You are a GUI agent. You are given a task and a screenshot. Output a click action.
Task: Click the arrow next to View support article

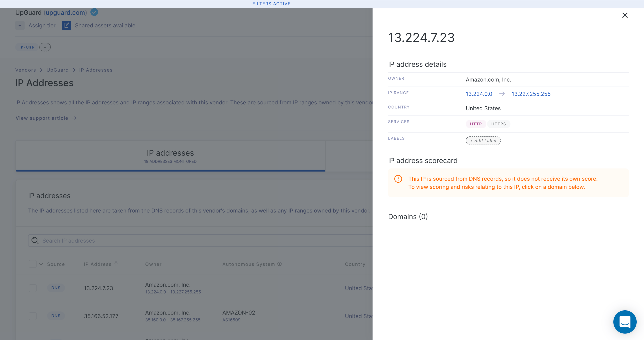pos(74,118)
